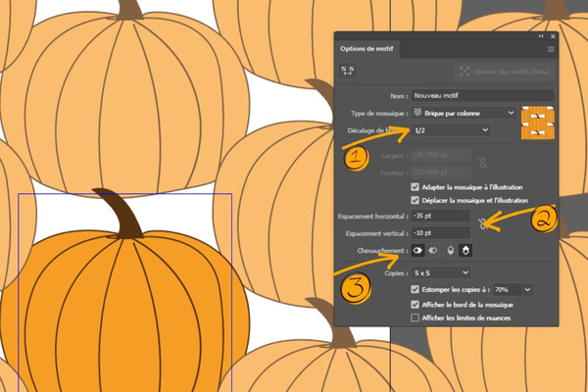Click the 70% dim copies value field
Screen dimensions: 588x392
click(507, 290)
